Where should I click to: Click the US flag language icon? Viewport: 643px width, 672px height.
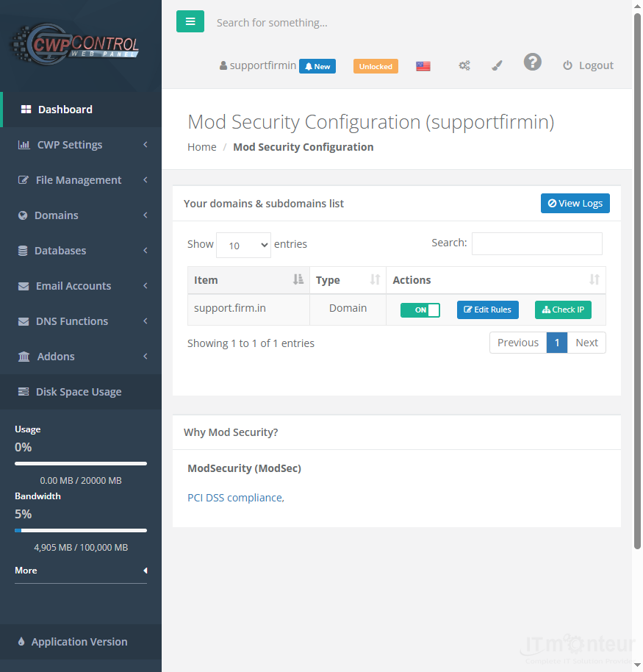click(423, 66)
